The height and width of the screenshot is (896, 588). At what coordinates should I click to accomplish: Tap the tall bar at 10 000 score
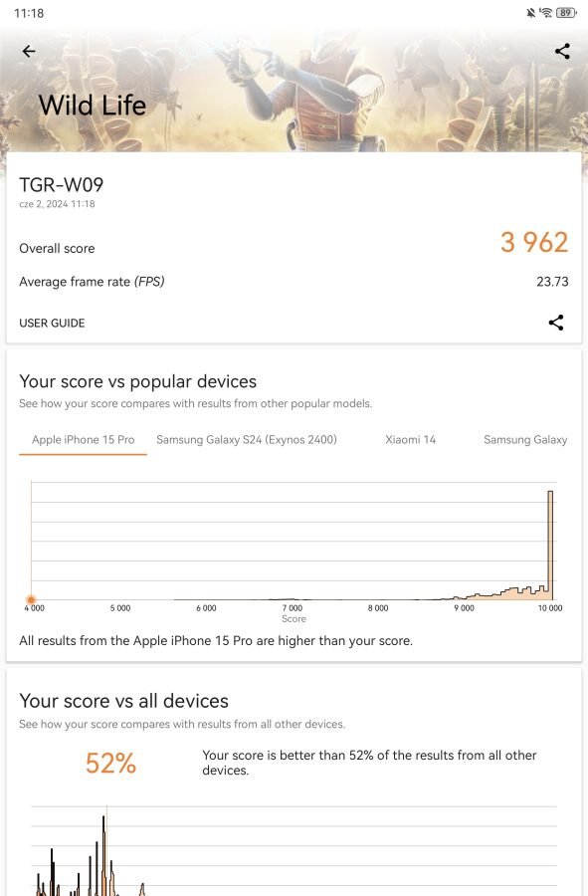[x=551, y=545]
